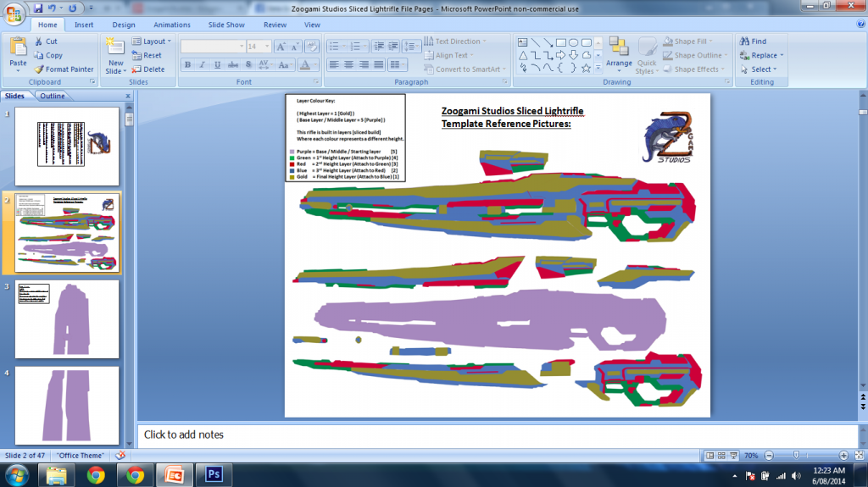
Task: Click the notes field to add notes
Action: pos(497,435)
